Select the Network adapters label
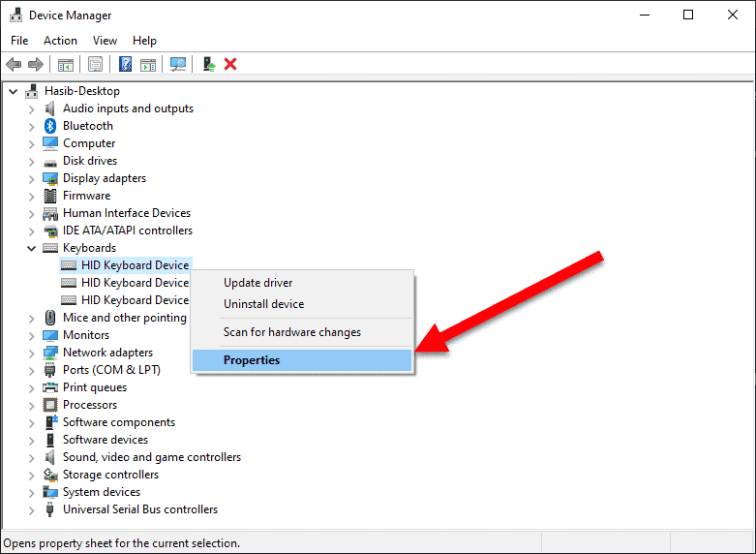The height and width of the screenshot is (554, 756). [x=108, y=353]
